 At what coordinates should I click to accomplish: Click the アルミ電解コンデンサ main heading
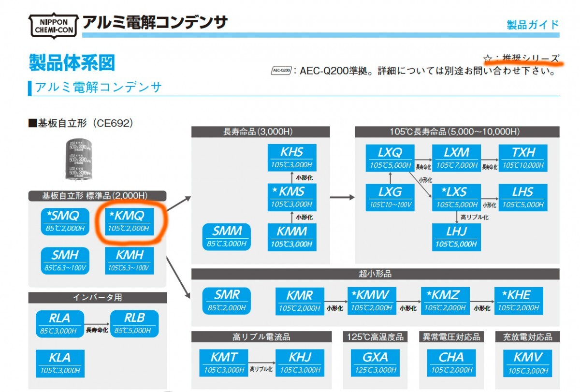tap(155, 22)
